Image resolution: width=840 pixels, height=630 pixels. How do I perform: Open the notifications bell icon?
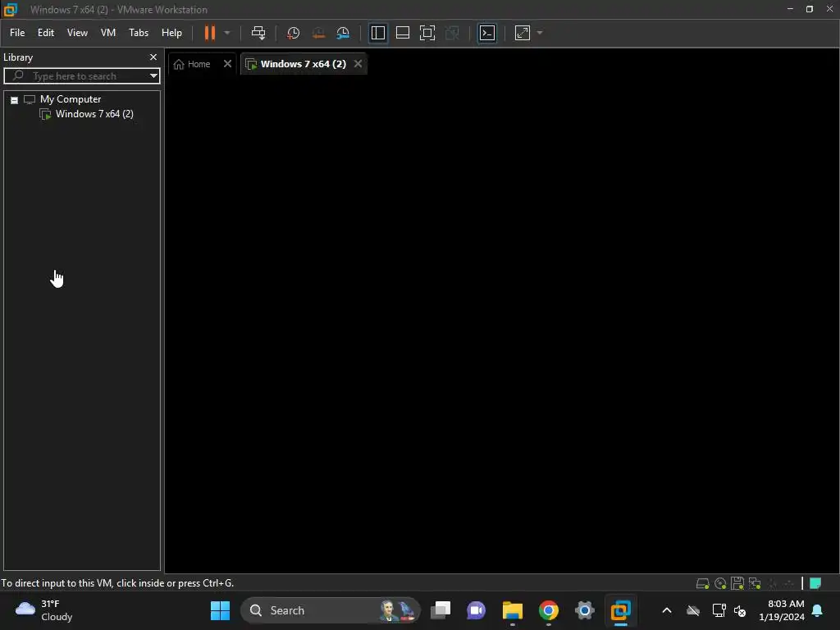tap(818, 610)
